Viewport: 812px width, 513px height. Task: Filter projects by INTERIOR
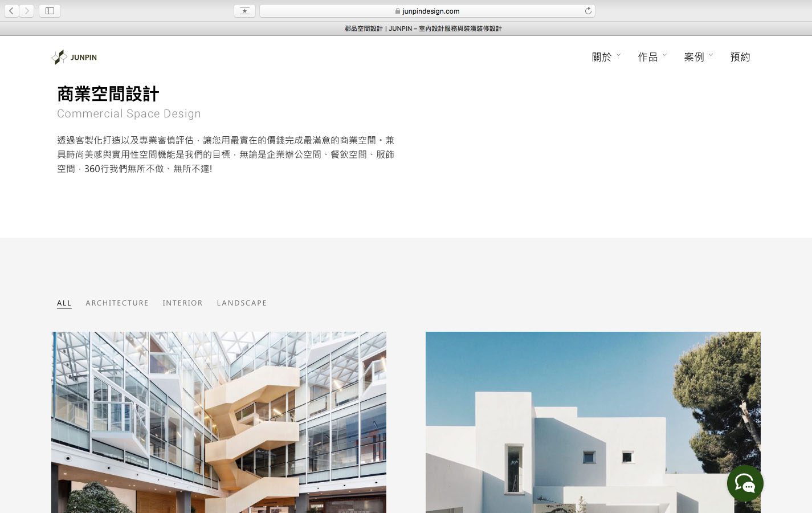click(182, 303)
